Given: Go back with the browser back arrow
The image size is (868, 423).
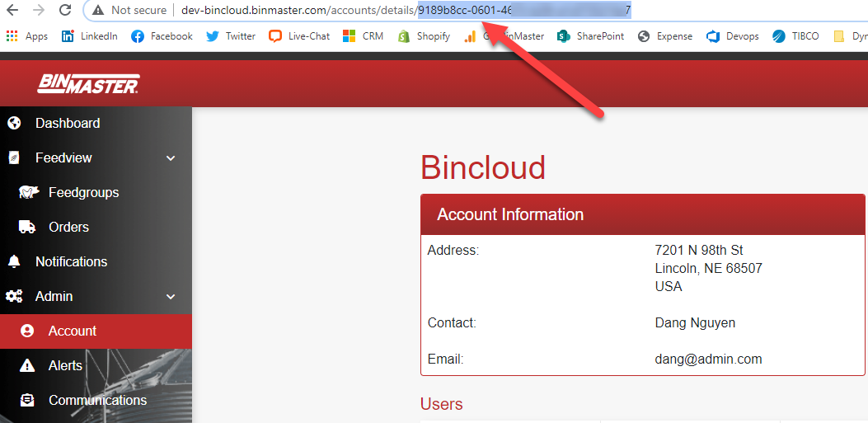Looking at the screenshot, I should pyautogui.click(x=12, y=10).
